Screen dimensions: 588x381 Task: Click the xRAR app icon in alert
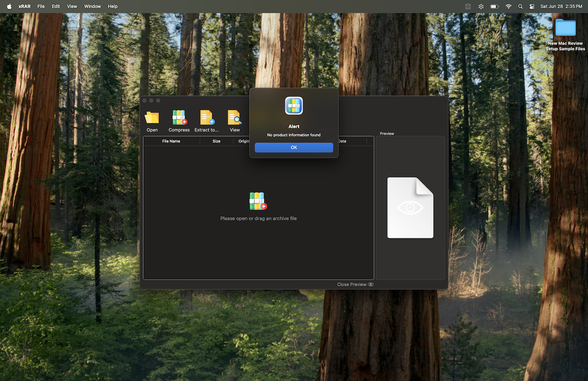(x=294, y=106)
